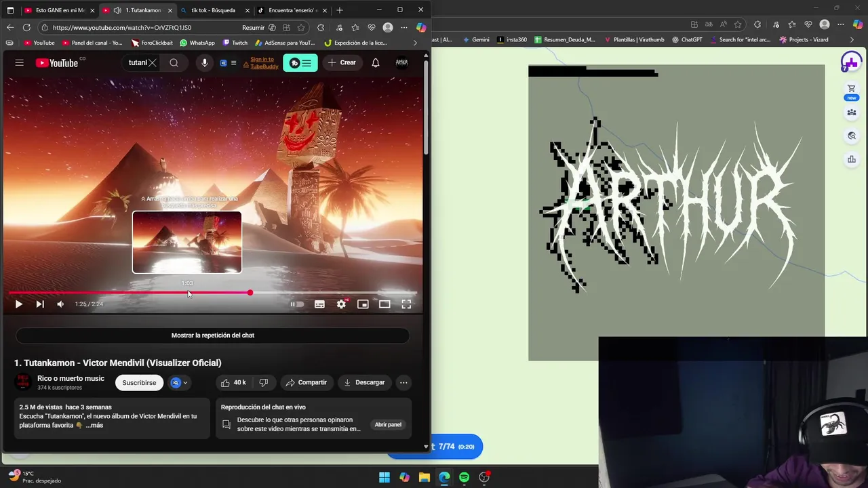Screen dimensions: 868x488
Task: Enter fullscreen in the YouTube player
Action: coord(406,304)
